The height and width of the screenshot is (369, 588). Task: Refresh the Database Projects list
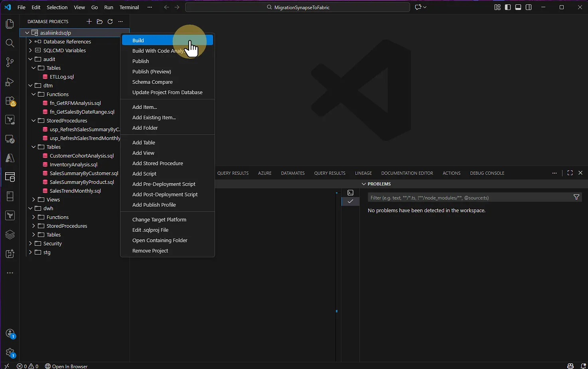(110, 22)
